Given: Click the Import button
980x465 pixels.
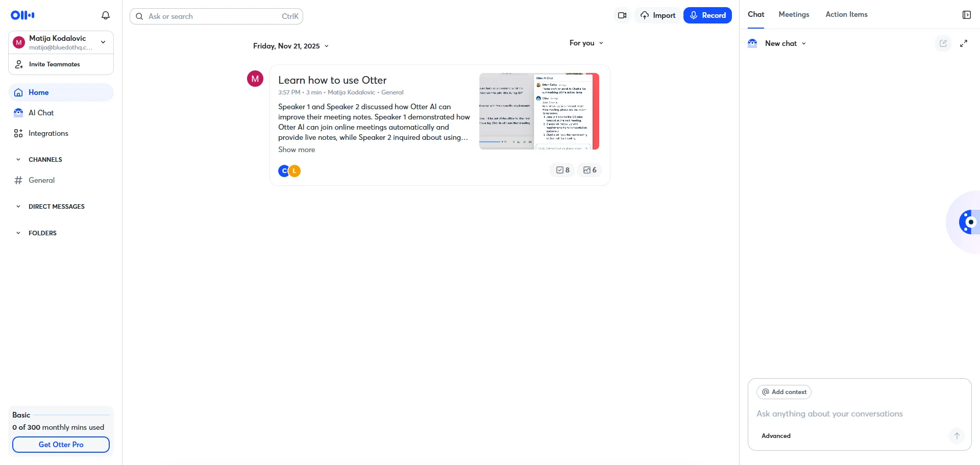Looking at the screenshot, I should 658,15.
